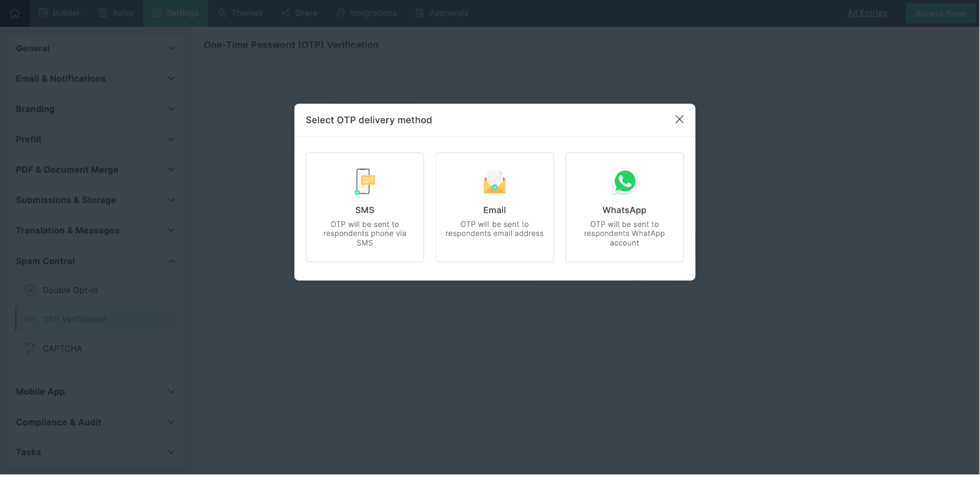The width and height of the screenshot is (980, 477).
Task: Open CAPTCHA settings in sidebar
Action: [96, 348]
